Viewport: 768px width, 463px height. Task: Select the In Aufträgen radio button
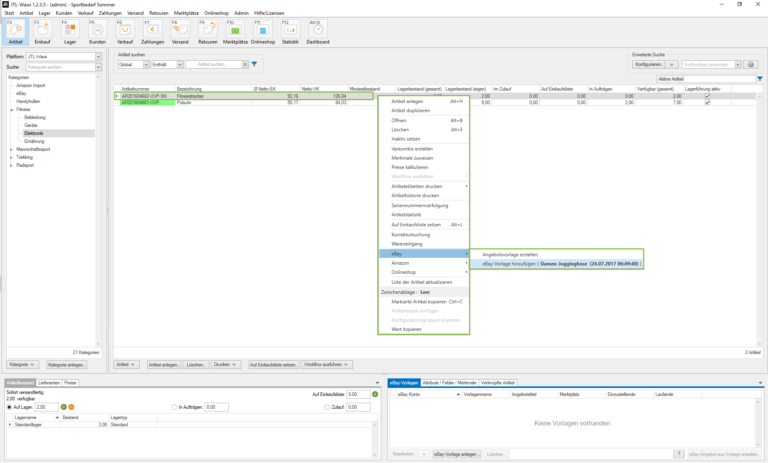tap(175, 407)
